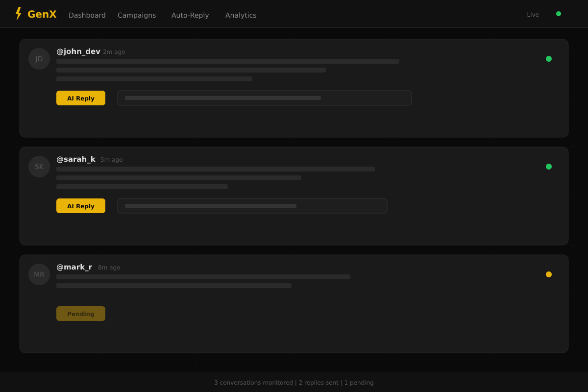Open the @sarah_k username link
Viewport: 588px width, 392px height.
[x=76, y=159]
